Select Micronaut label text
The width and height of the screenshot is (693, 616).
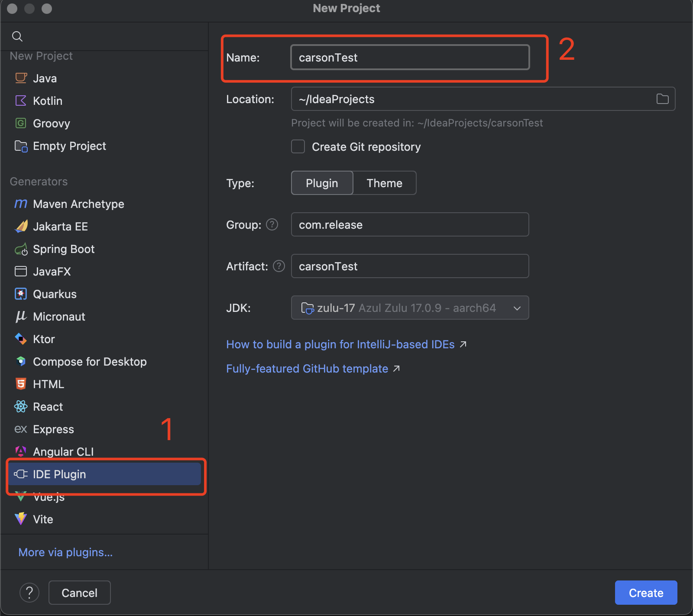click(x=59, y=317)
